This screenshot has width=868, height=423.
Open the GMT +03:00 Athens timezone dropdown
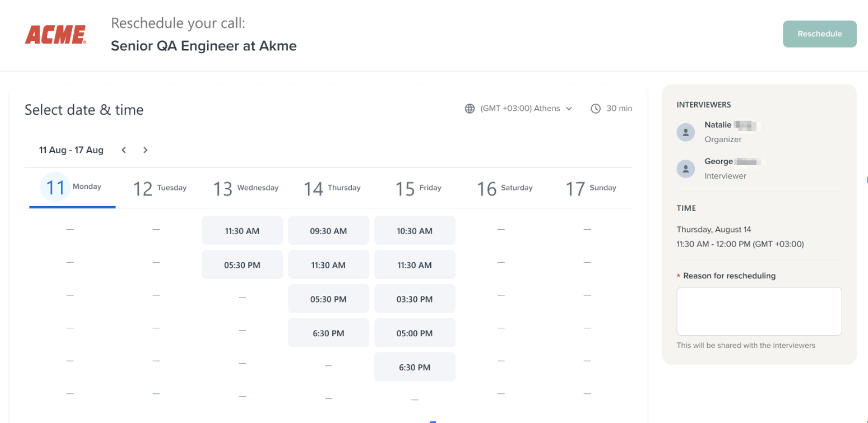pos(525,109)
